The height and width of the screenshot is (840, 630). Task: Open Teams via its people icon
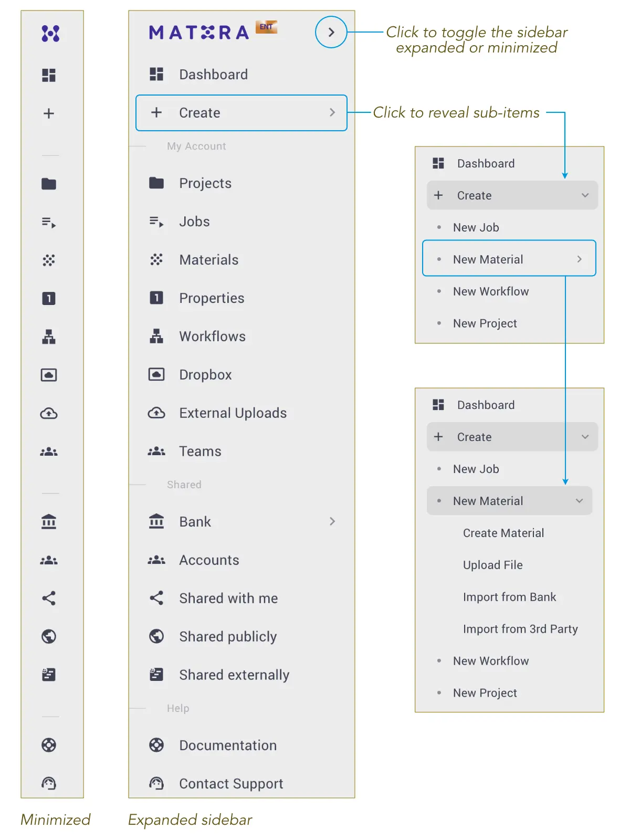pos(156,451)
